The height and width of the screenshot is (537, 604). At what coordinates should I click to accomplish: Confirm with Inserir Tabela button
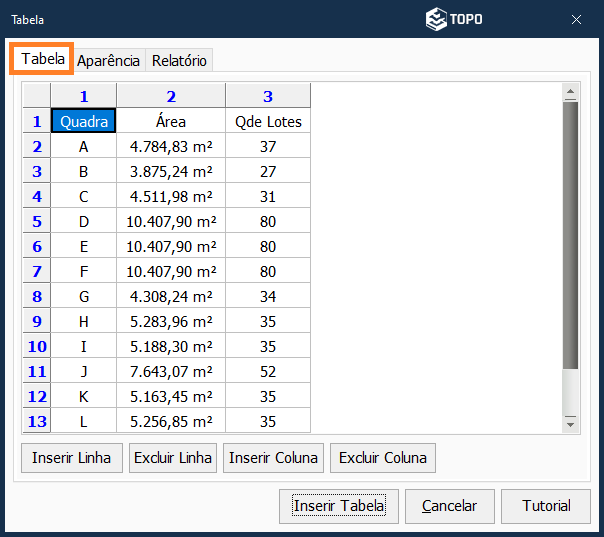339,506
